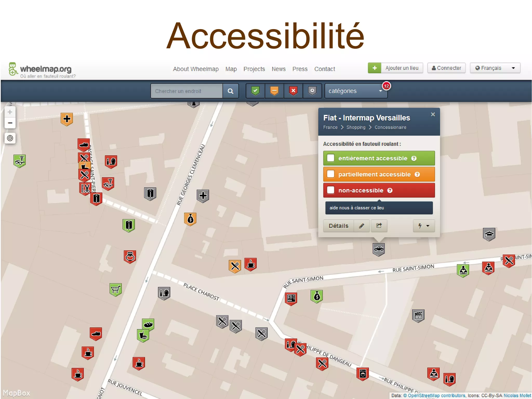Click the red coffee cup marker near restaurant
This screenshot has height=399, width=532.
pyautogui.click(x=250, y=264)
